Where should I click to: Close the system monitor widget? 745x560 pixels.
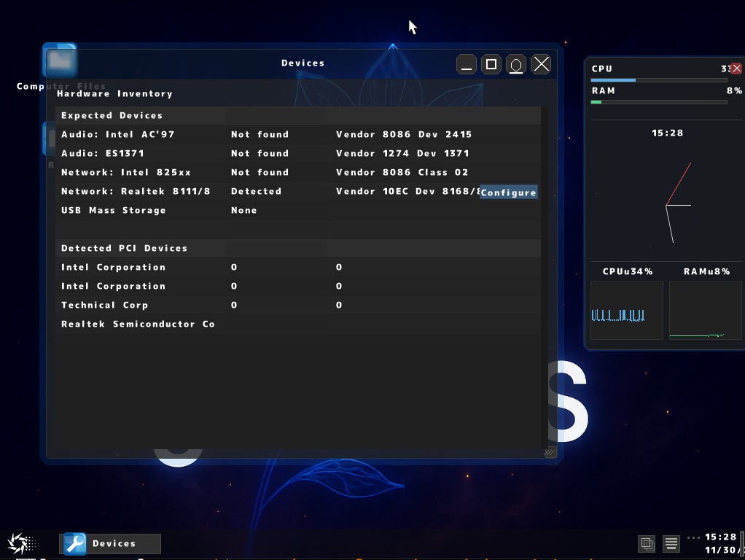click(736, 69)
